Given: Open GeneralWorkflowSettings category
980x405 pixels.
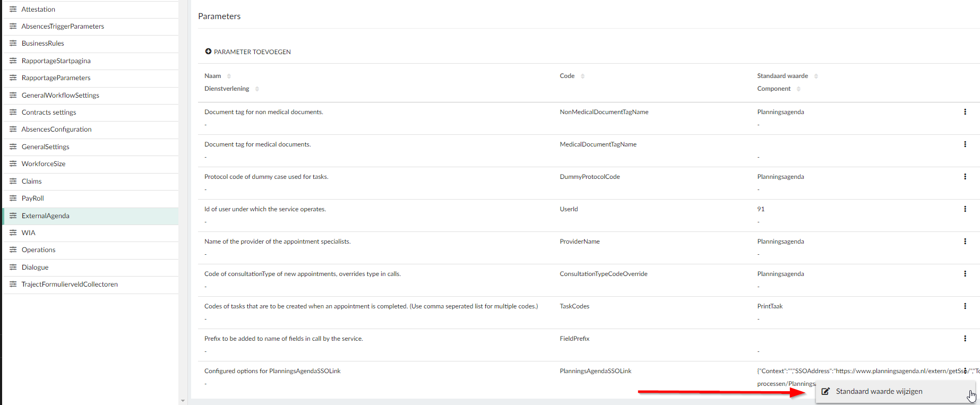Looking at the screenshot, I should tap(60, 95).
